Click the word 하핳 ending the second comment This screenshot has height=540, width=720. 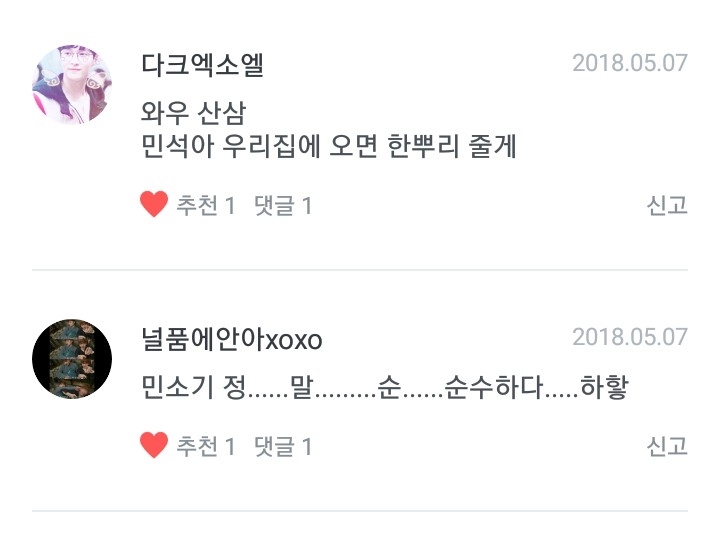[604, 387]
